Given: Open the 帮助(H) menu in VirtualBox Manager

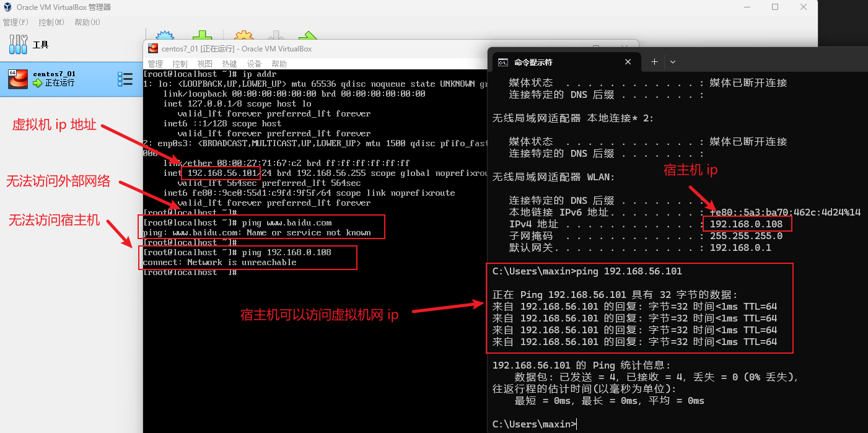Looking at the screenshot, I should [x=87, y=22].
